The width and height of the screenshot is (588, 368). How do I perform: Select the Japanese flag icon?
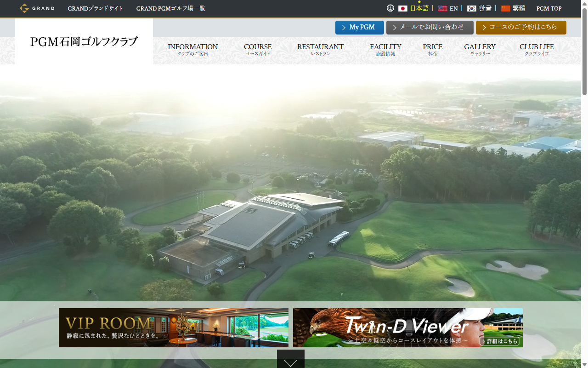pyautogui.click(x=403, y=8)
